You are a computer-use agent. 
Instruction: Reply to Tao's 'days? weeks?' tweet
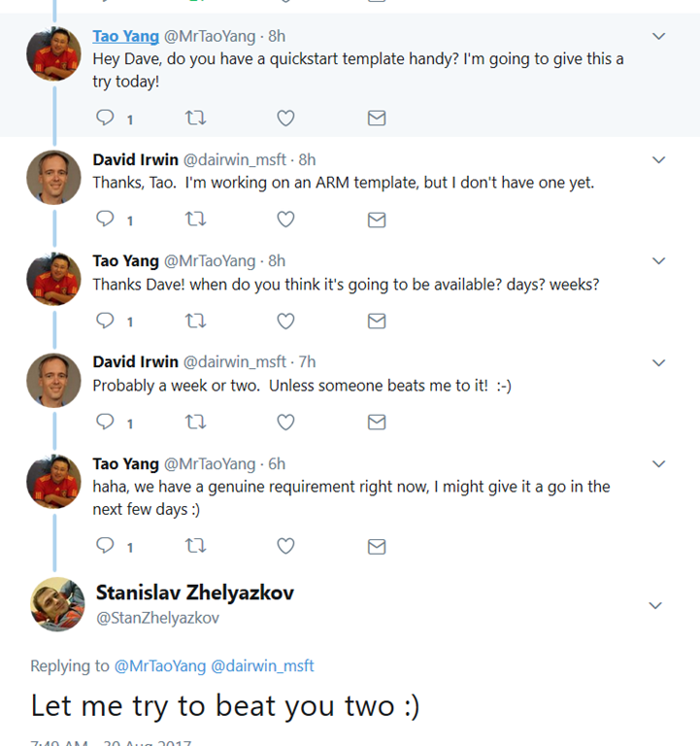105,321
